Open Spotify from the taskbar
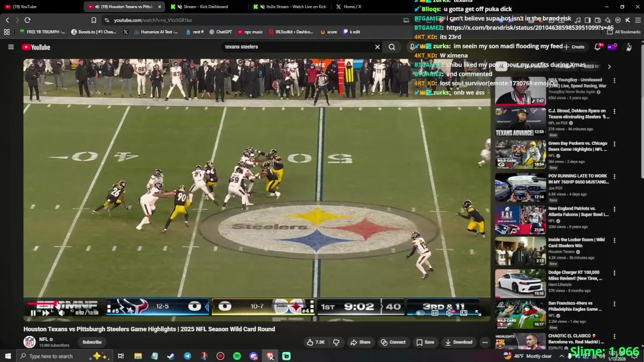644x362 pixels. pos(237,356)
